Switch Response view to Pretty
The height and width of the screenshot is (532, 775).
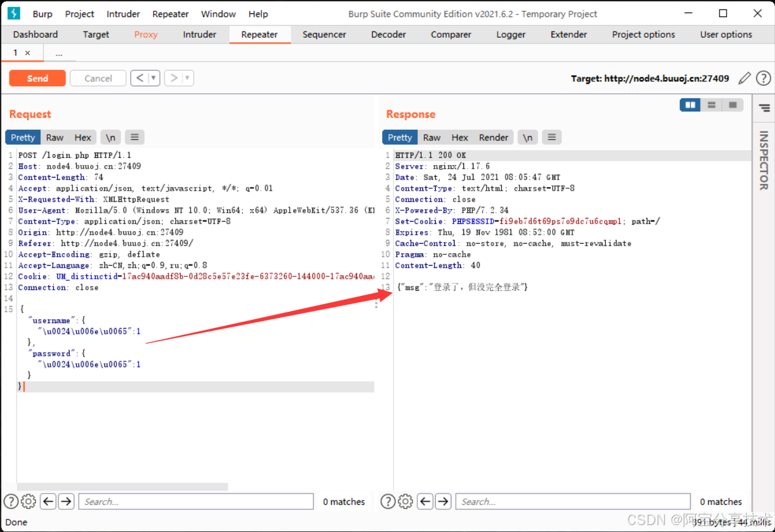click(x=400, y=137)
